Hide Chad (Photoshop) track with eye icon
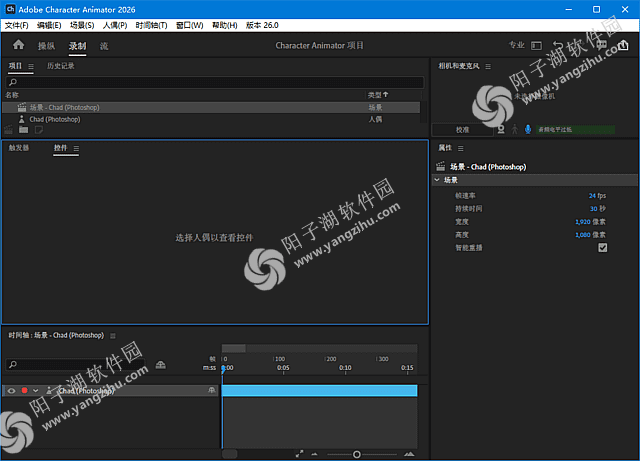This screenshot has width=640, height=461. point(11,391)
